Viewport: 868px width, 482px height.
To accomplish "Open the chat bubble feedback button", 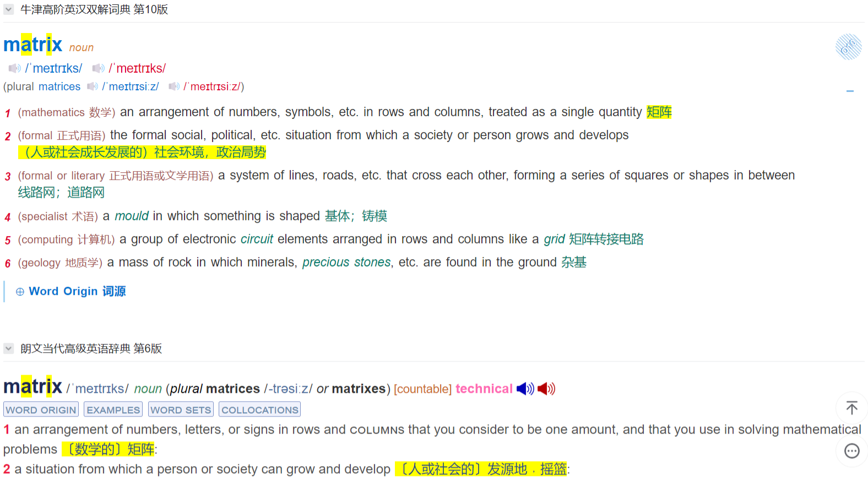I will [851, 451].
